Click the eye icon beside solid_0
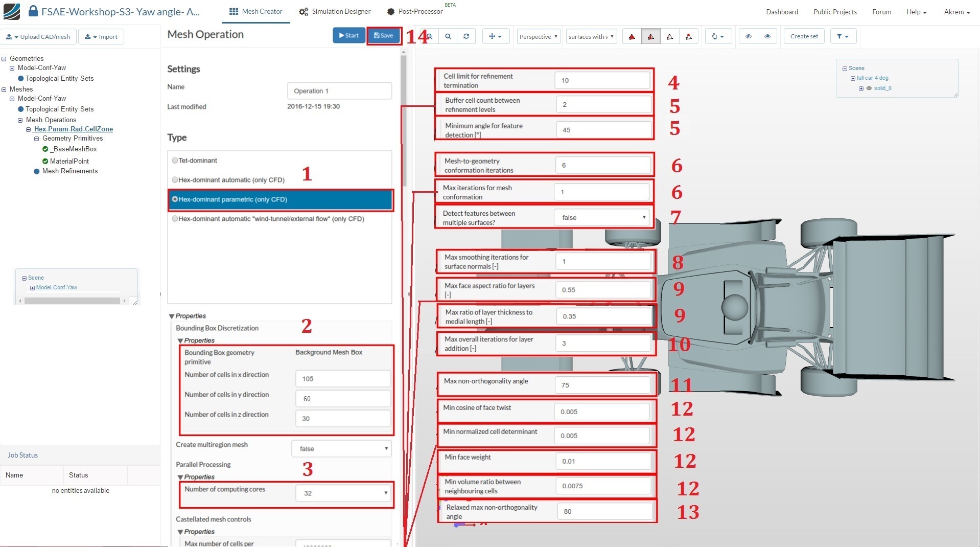The height and width of the screenshot is (547, 980). pos(869,88)
